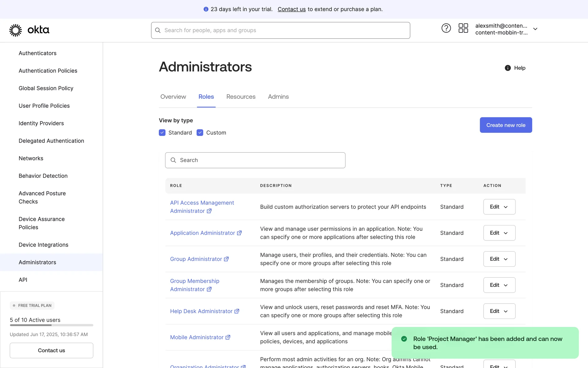The image size is (588, 368).
Task: Switch to the Resources tab
Action: point(241,97)
